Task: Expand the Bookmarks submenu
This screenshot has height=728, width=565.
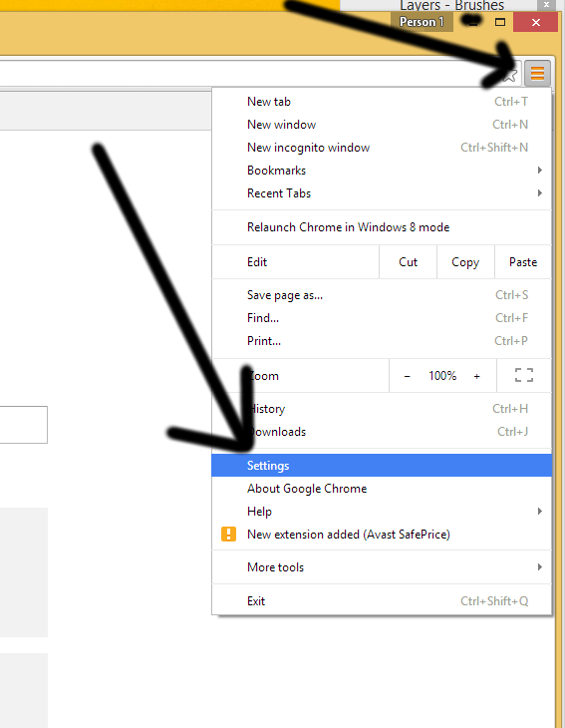Action: coord(382,171)
